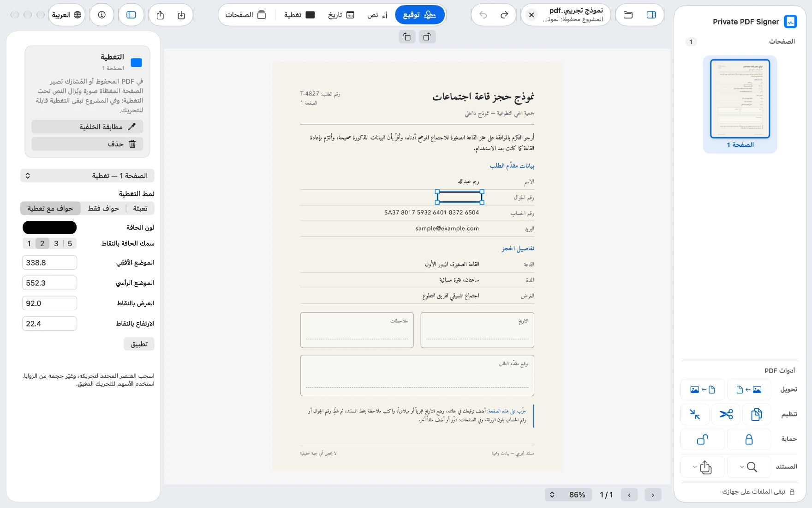Toggle the right sidebar panel icon
812x508 pixels.
click(651, 15)
